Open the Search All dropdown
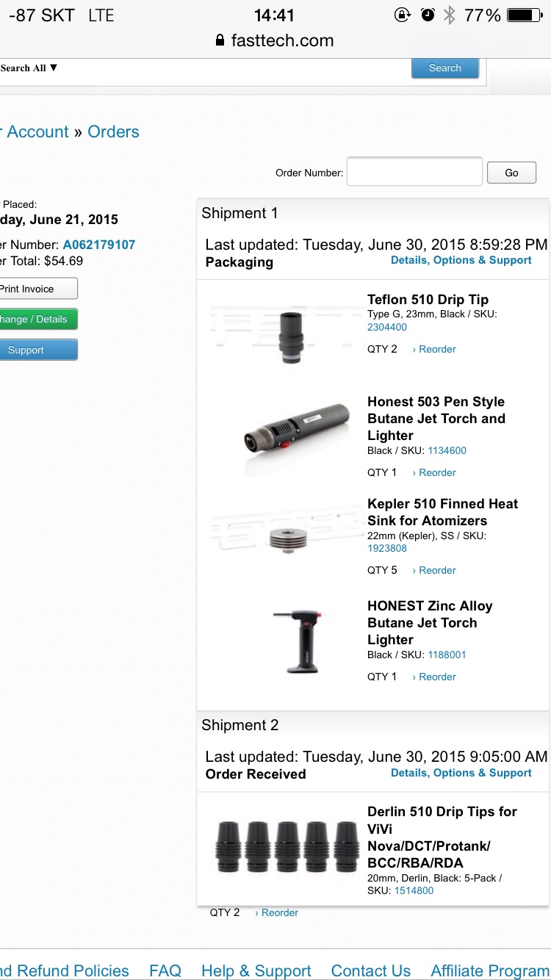 coord(29,68)
